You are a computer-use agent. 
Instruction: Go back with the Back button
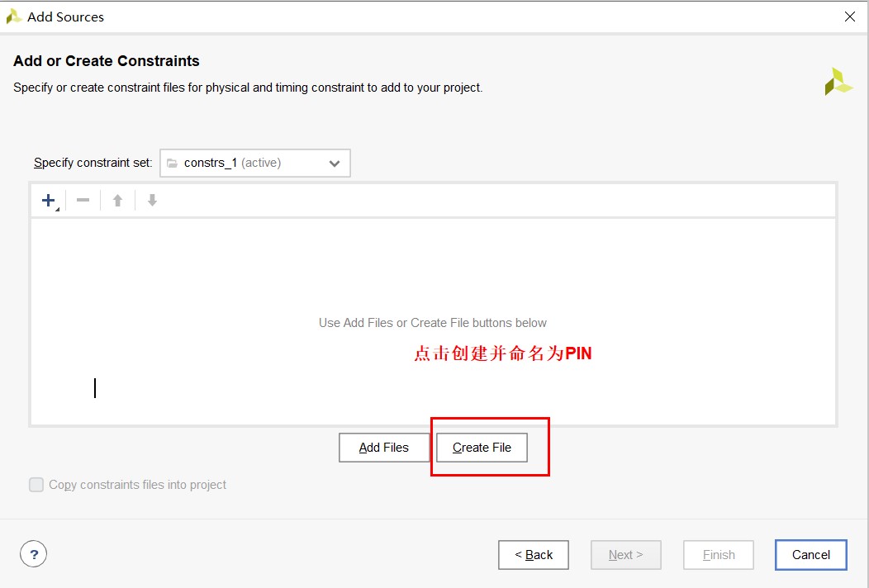[534, 555]
